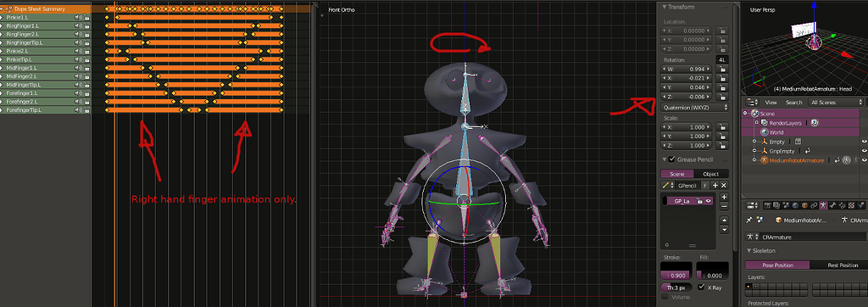Lock the GP_La grease pencil layer
The width and height of the screenshot is (868, 307).
click(x=699, y=201)
